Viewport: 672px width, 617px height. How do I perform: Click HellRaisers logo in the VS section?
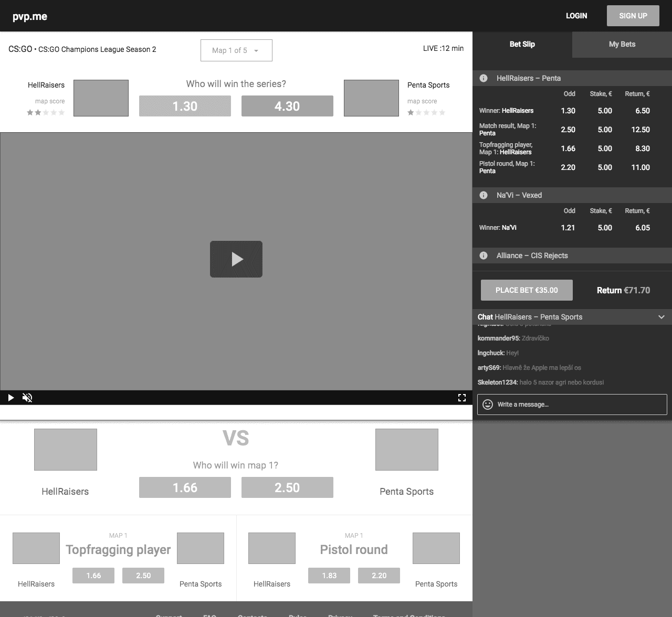click(66, 450)
